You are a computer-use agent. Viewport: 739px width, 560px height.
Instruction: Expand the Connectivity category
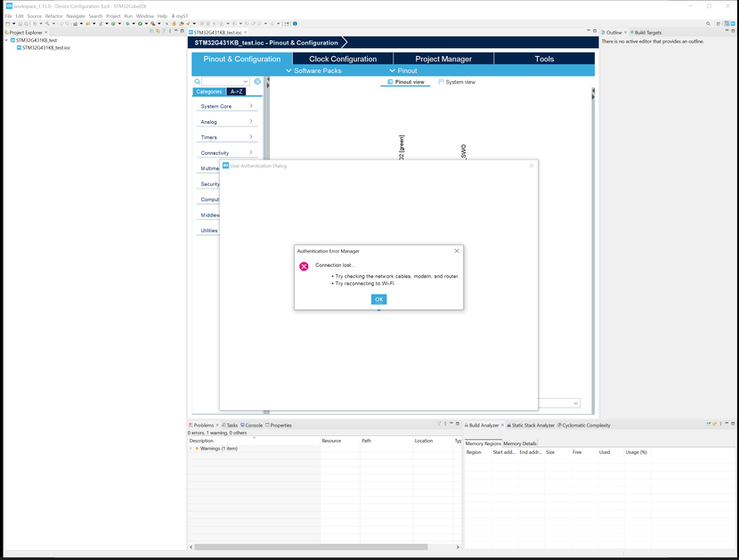(x=227, y=153)
